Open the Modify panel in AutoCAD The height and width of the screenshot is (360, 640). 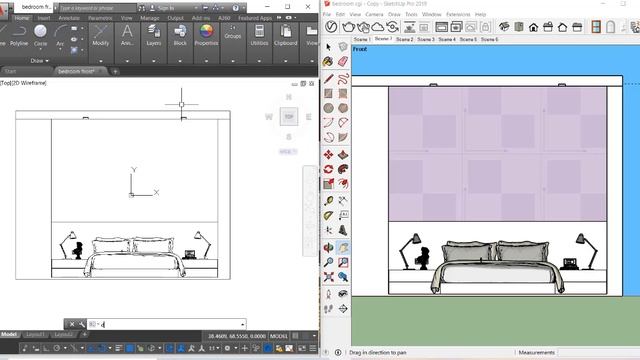click(x=100, y=36)
